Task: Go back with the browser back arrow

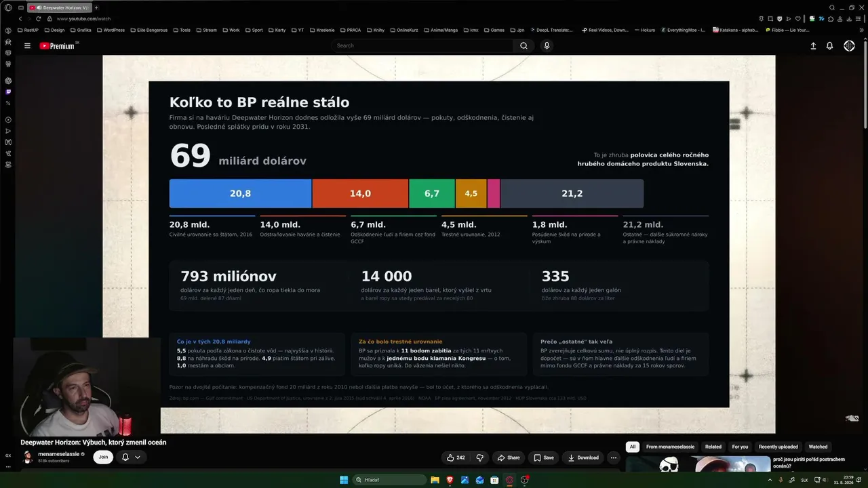Action: [20, 19]
